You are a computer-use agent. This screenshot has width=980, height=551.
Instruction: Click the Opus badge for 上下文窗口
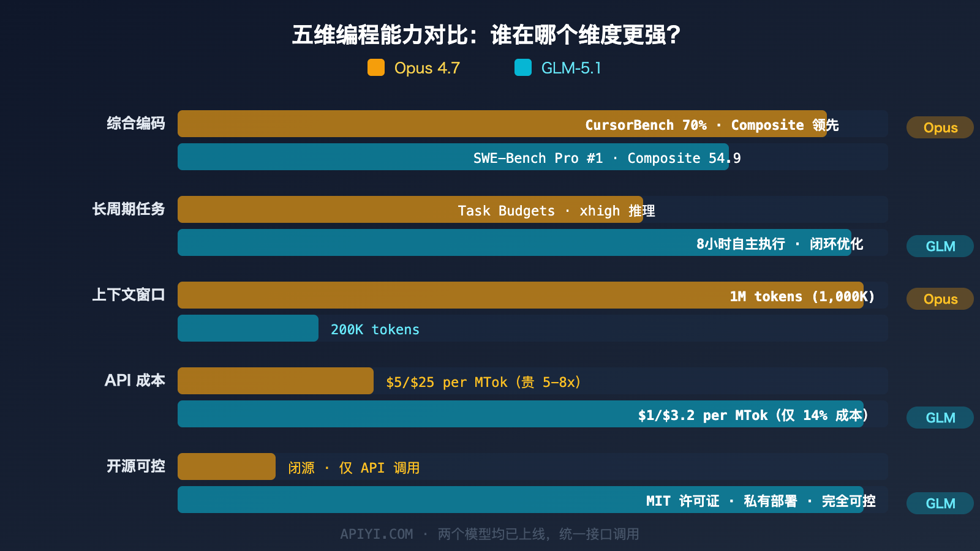[x=940, y=299]
